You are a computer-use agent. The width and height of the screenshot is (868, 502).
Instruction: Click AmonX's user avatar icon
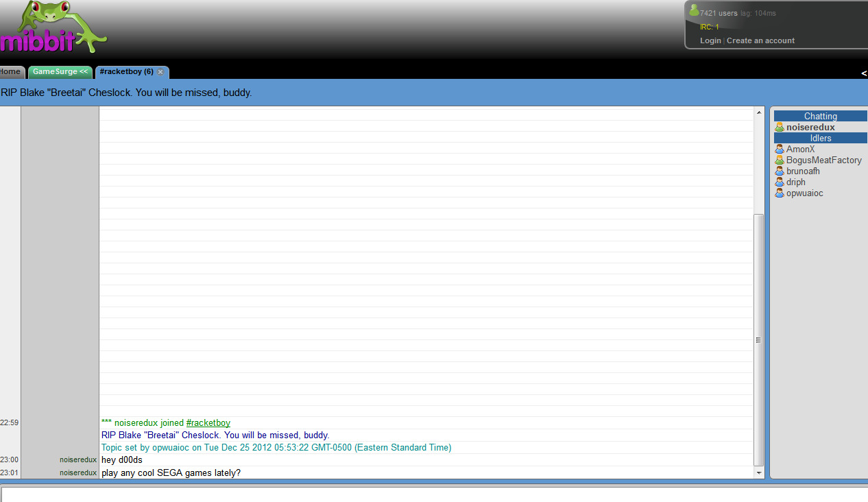coord(780,149)
